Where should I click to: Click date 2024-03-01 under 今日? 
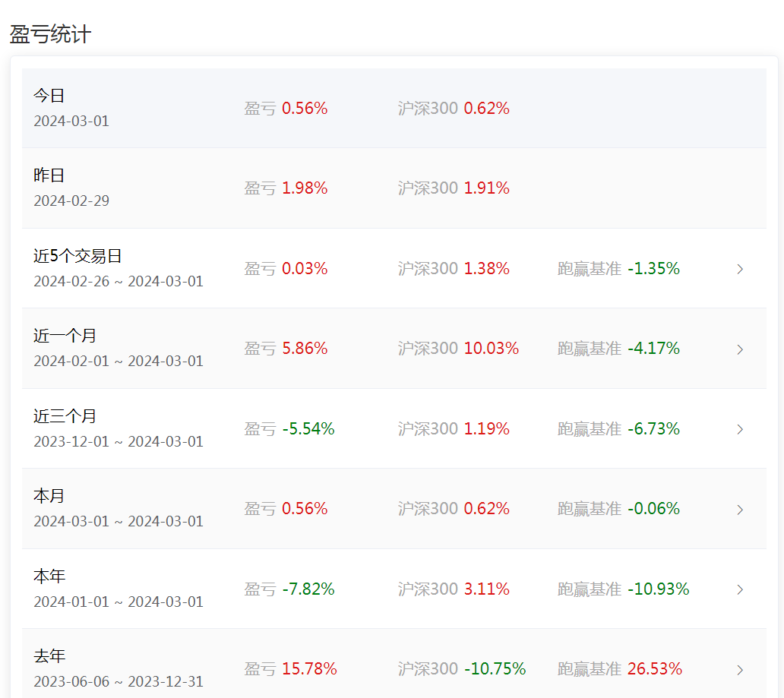click(71, 121)
